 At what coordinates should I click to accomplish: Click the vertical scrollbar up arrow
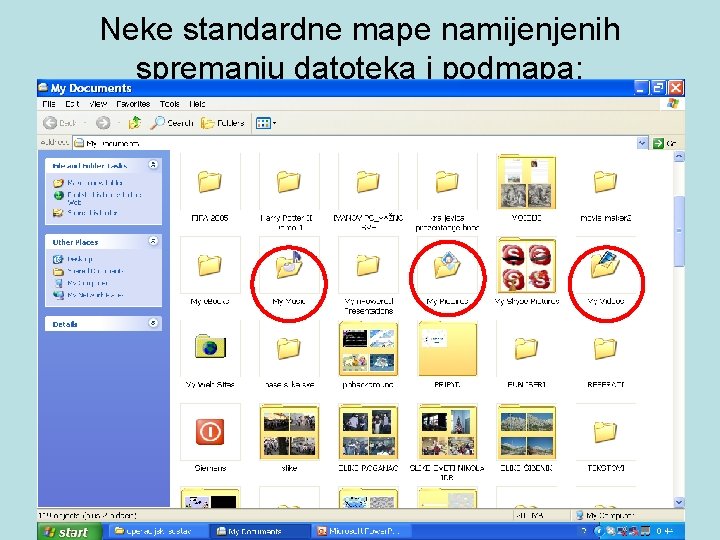pyautogui.click(x=679, y=157)
